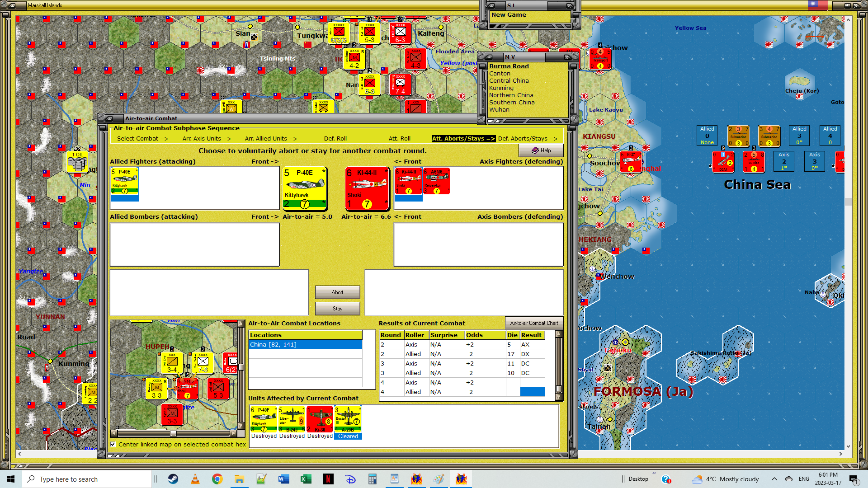Select the P-40E Kittyhawk front fighter counter
868x488 pixels.
[x=305, y=188]
